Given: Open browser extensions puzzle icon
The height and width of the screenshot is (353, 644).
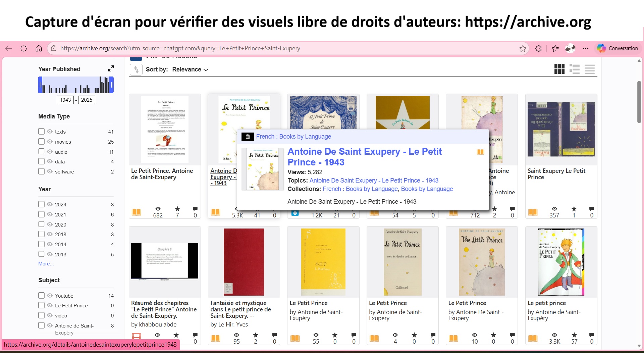Looking at the screenshot, I should click(x=538, y=48).
